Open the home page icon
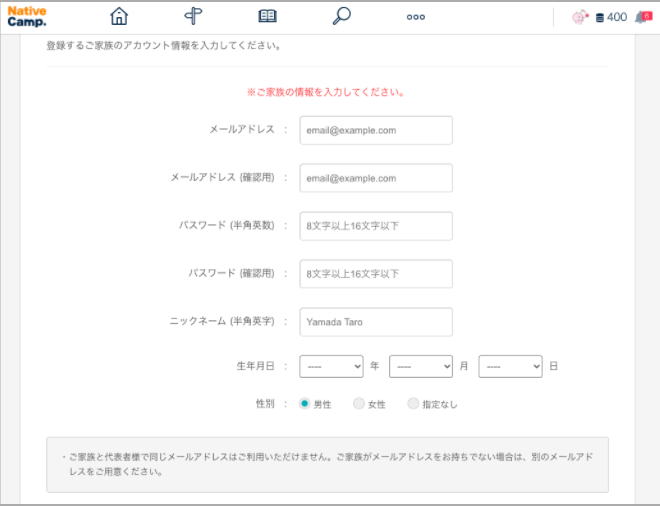 pyautogui.click(x=119, y=16)
